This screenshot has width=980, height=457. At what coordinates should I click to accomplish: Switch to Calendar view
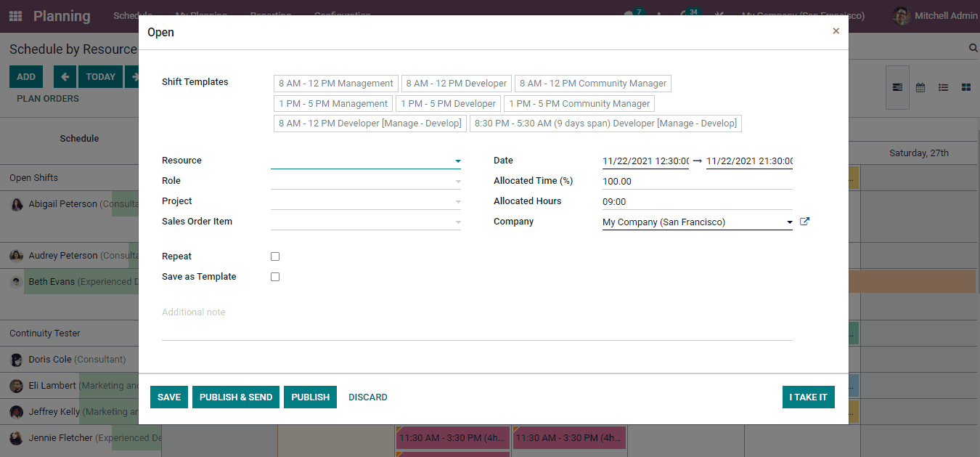pos(920,87)
